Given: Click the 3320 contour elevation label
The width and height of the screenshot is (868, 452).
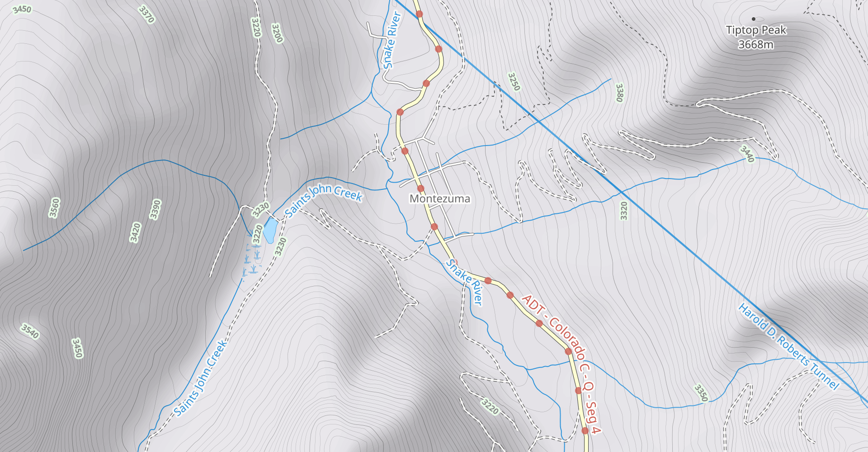Looking at the screenshot, I should coord(624,211).
